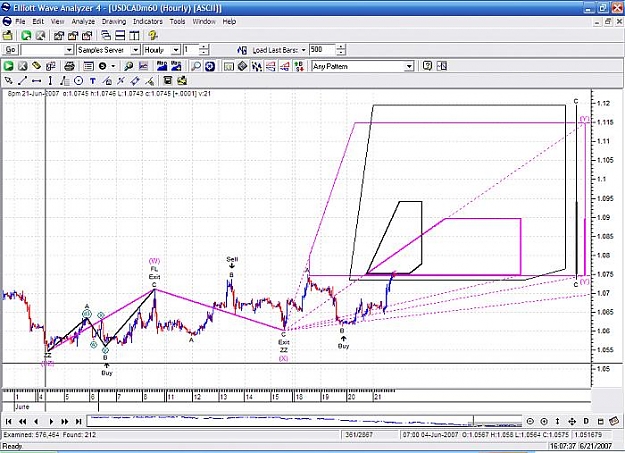The width and height of the screenshot is (625, 453).
Task: Open the File menu
Action: pos(20,22)
